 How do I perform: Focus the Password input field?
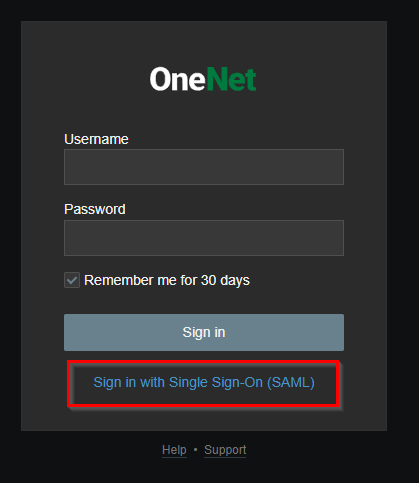[204, 238]
